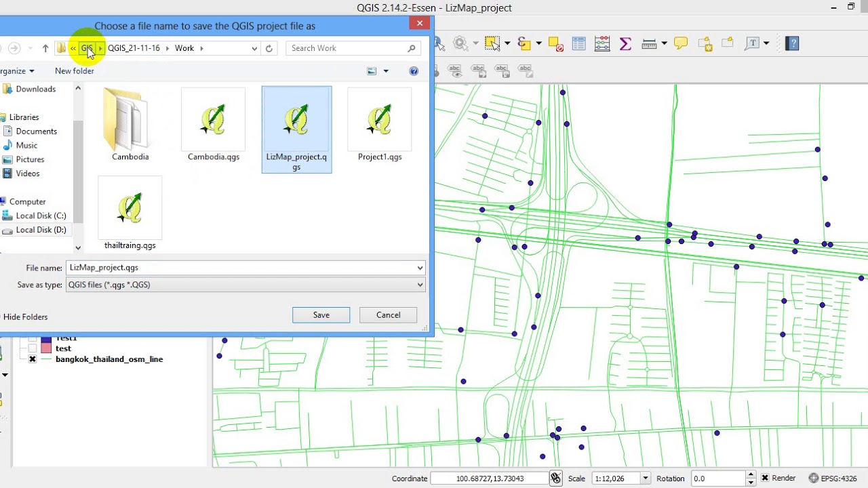Open the Organize dropdown menu
The image size is (868, 488).
pos(18,71)
